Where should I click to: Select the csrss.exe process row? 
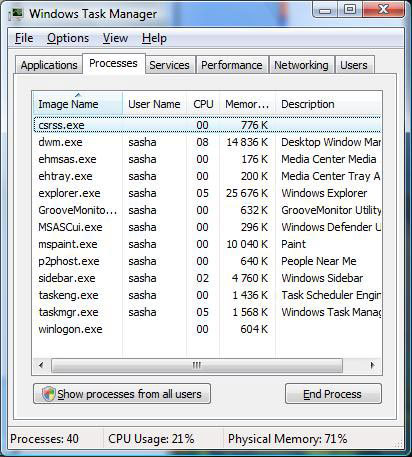pos(207,125)
